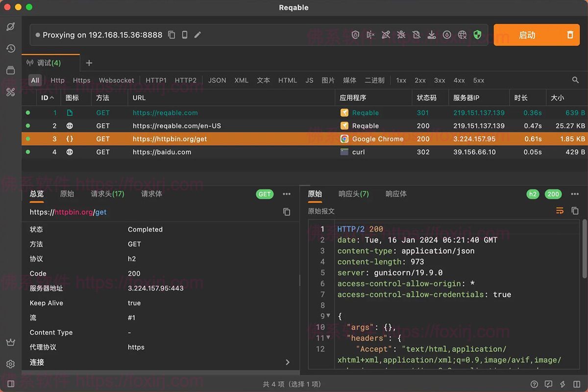Click the help question mark icon at bottom right
Viewport: 588px width, 392px height.
tap(534, 384)
